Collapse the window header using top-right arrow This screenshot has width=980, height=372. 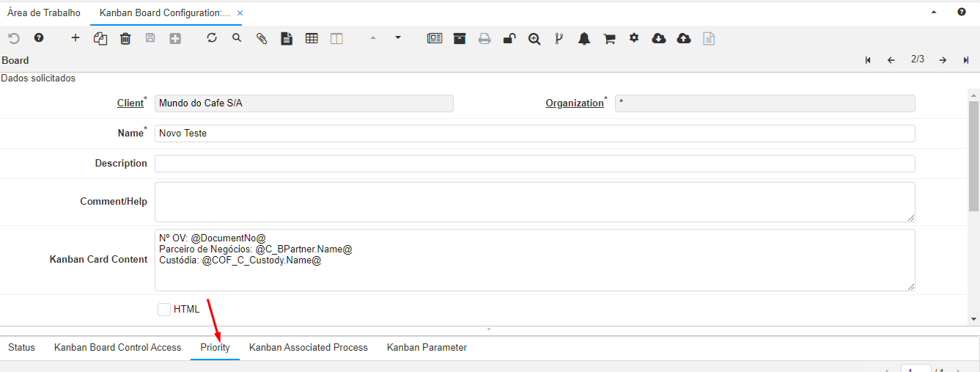pos(934,12)
